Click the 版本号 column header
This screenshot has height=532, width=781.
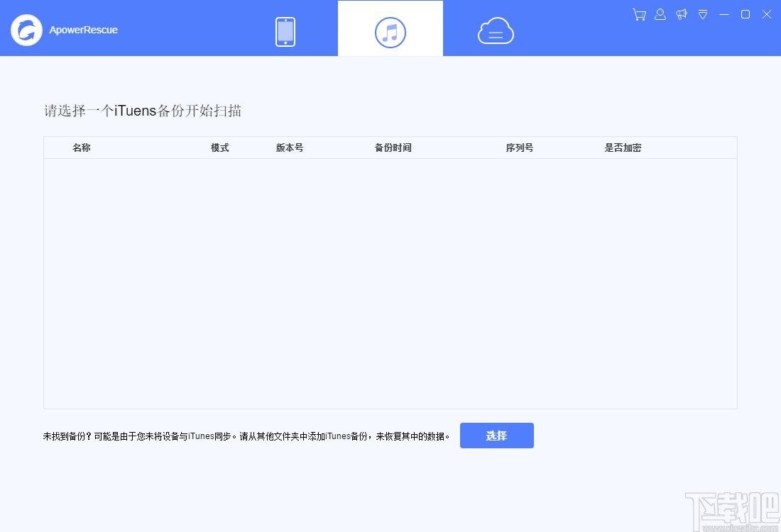pos(290,148)
